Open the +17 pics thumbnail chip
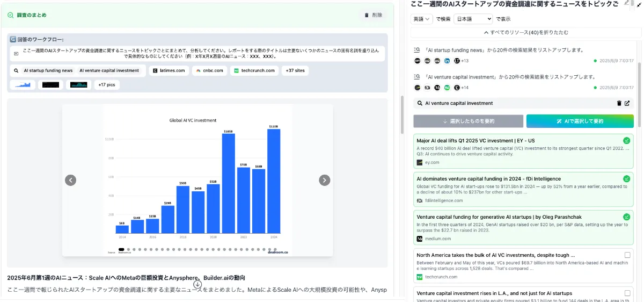The height and width of the screenshot is (302, 644). click(107, 85)
